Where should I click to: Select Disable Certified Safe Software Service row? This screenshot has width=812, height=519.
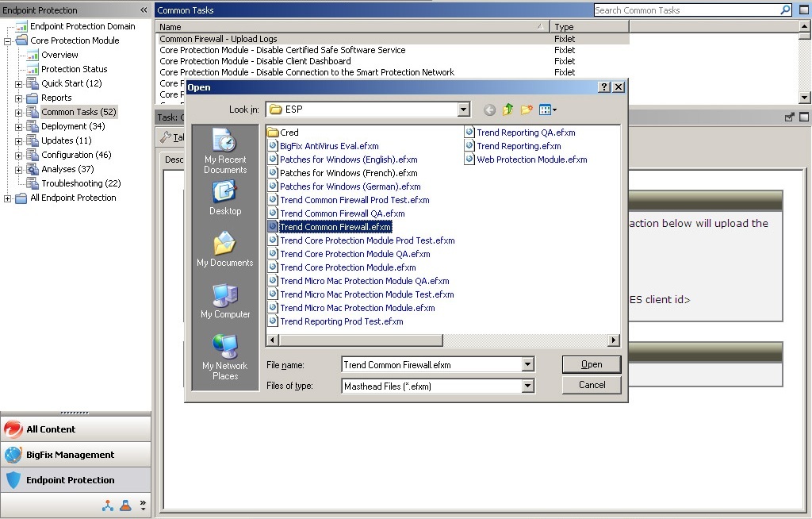(x=392, y=50)
